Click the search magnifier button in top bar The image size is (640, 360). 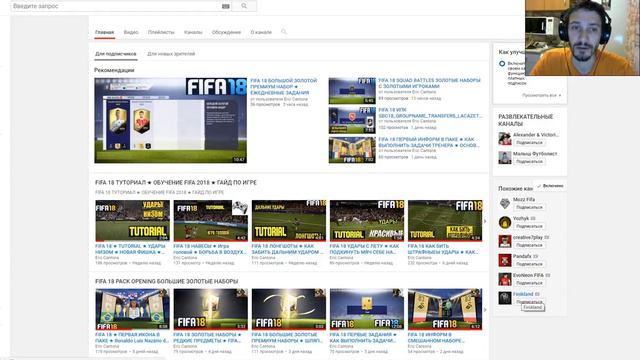[x=244, y=6]
